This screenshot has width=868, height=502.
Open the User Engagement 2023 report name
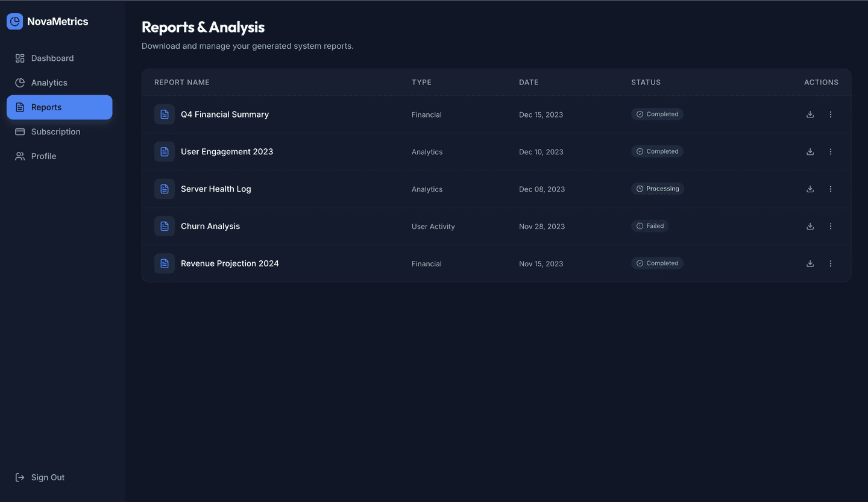(x=227, y=151)
